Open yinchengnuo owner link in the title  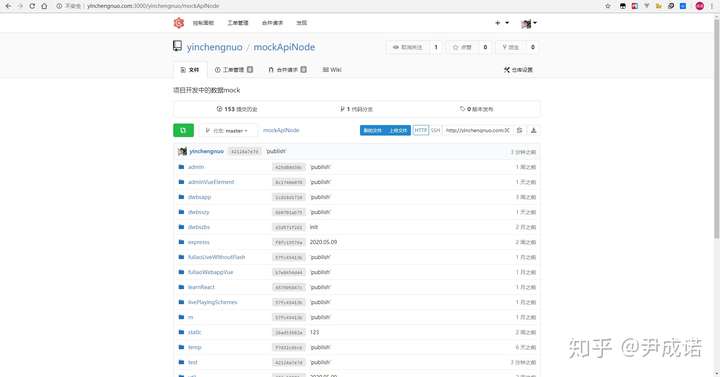(214, 47)
